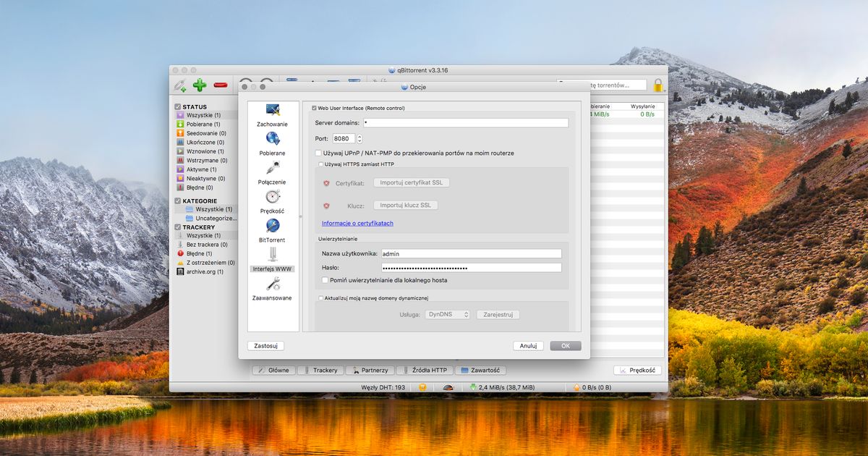Click the Zastosuj button
Screen dimensions: 868x456
point(265,345)
